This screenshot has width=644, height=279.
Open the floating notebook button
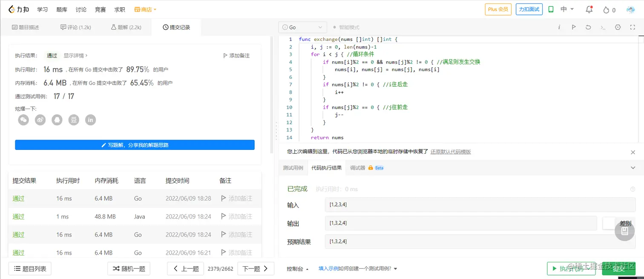click(625, 231)
